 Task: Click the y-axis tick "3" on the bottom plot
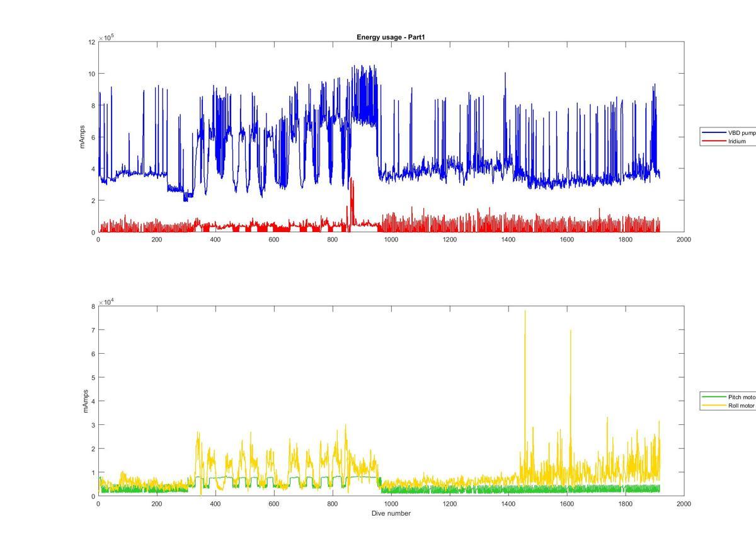93,425
